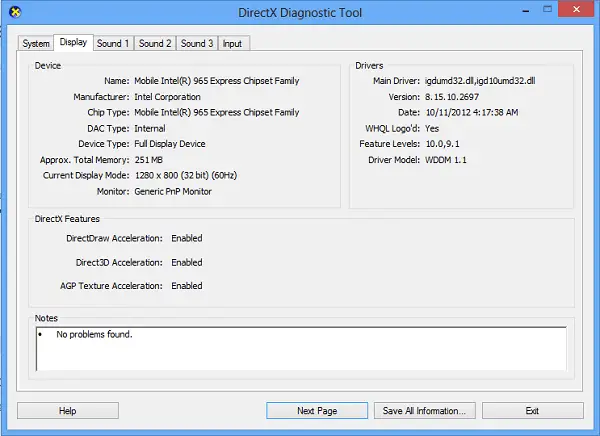Click the 'Approx. Total Memory:' label
Screen dimensions: 600x436
point(85,160)
